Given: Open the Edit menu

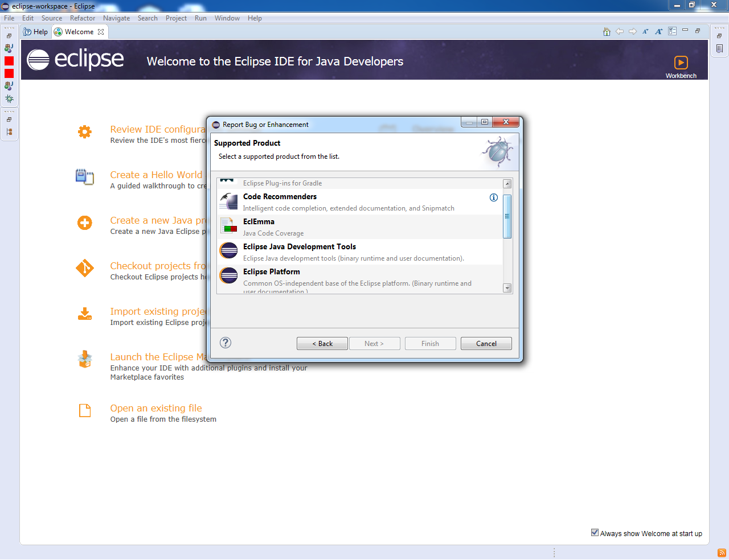Looking at the screenshot, I should [28, 18].
